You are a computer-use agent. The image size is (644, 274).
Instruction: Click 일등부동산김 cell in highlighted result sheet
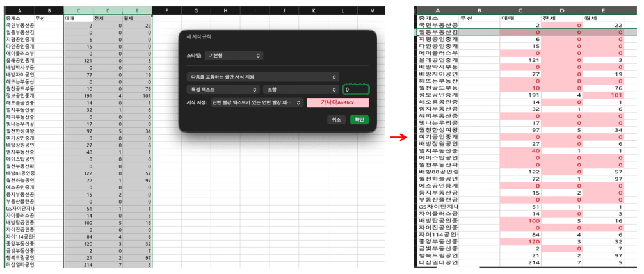[439, 32]
